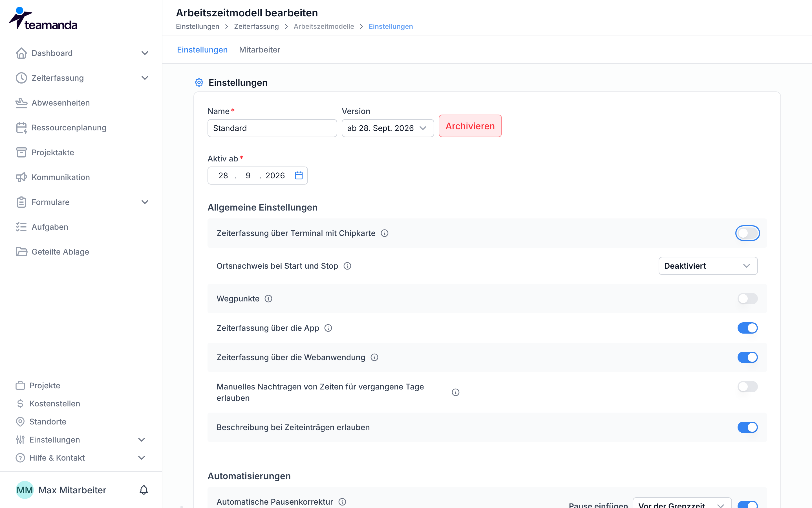Click the teamanda logo

43,18
